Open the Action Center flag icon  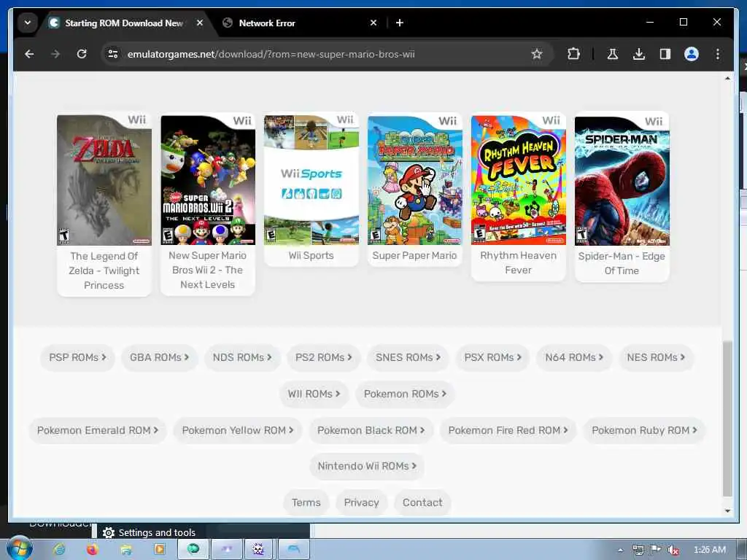[x=656, y=550]
